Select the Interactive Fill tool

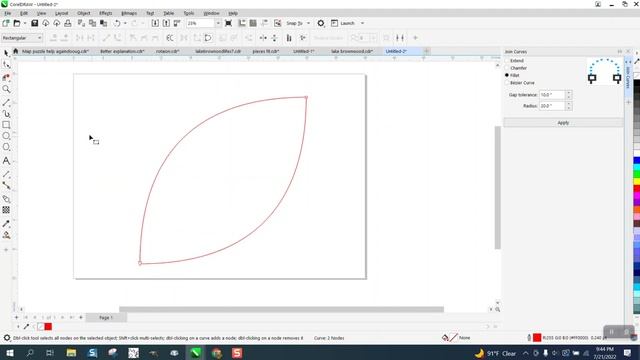(x=6, y=235)
